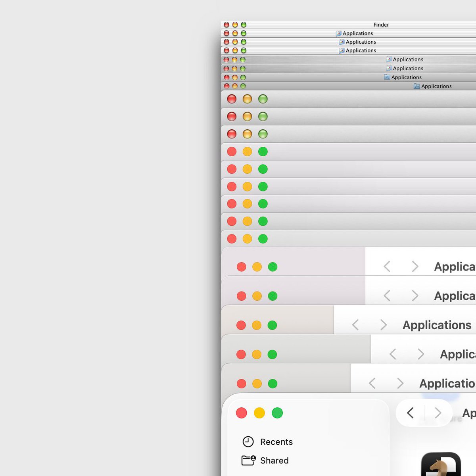Select Shared in the sidebar
The width and height of the screenshot is (476, 476).
coord(274,461)
